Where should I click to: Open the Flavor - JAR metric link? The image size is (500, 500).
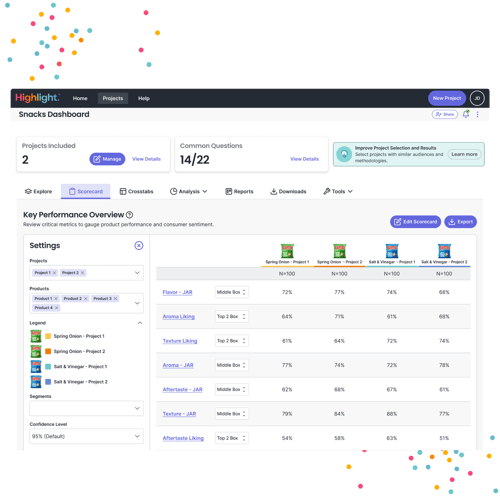pos(177,292)
